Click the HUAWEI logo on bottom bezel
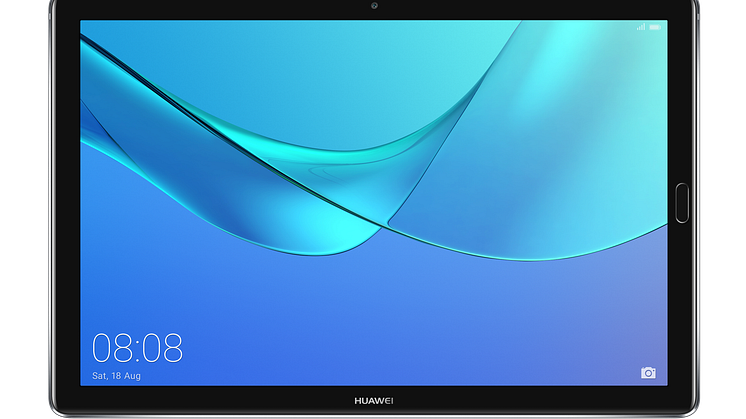 [373, 400]
